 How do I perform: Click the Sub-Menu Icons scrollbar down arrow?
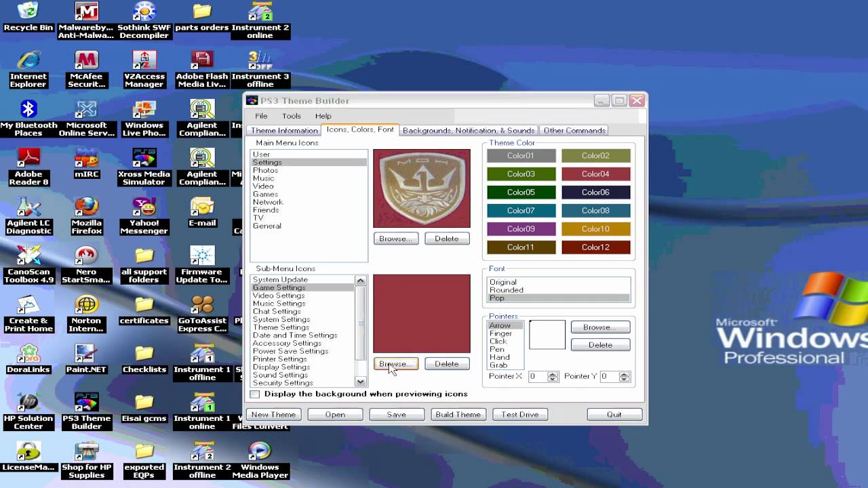pyautogui.click(x=360, y=382)
